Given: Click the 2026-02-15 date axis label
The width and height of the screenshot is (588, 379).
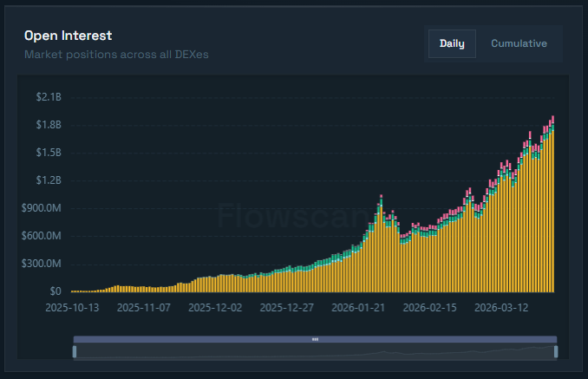Looking at the screenshot, I should [430, 307].
